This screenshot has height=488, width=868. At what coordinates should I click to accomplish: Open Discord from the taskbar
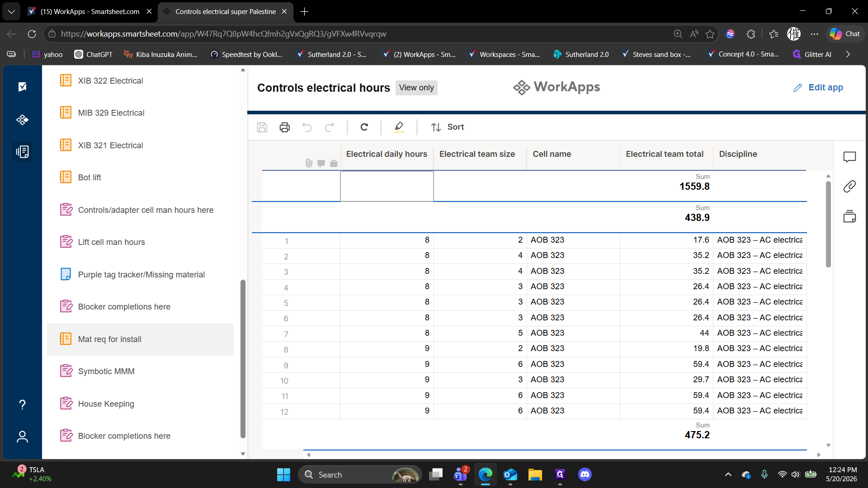tap(585, 474)
